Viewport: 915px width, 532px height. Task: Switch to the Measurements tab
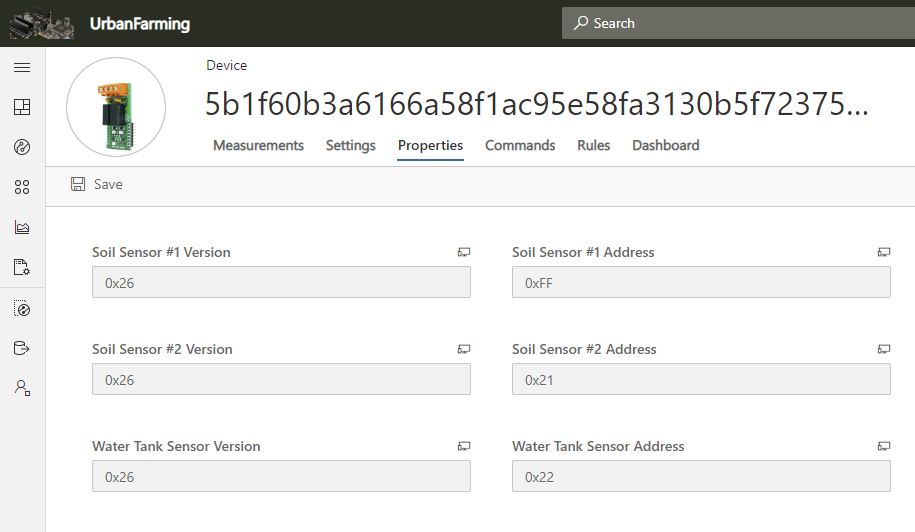(x=258, y=146)
